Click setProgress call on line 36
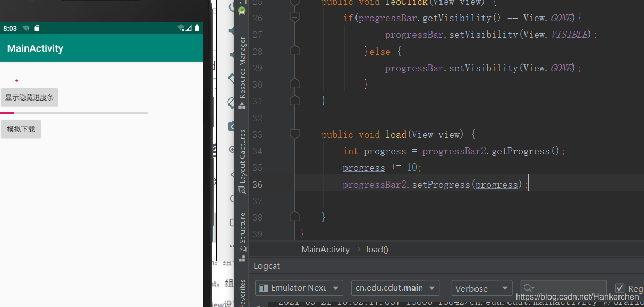 tap(441, 185)
